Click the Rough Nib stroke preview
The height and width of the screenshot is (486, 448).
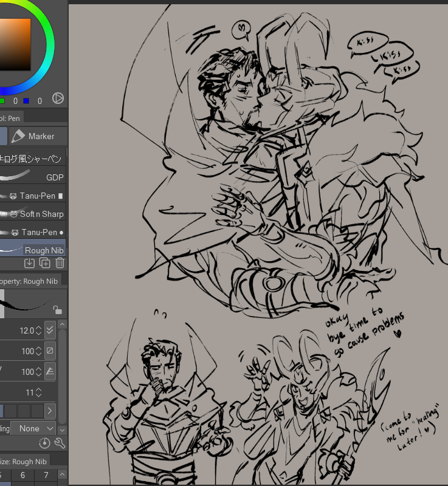click(x=33, y=304)
